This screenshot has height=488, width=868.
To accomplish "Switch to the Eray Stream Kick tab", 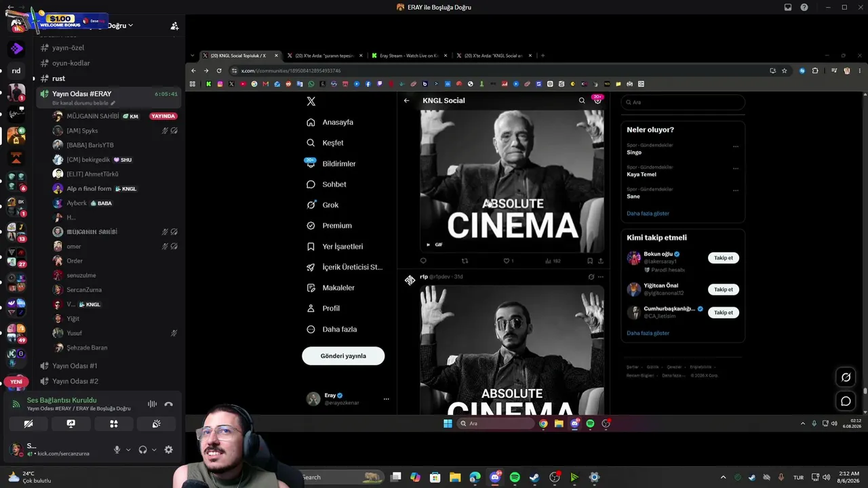I will tap(408, 56).
